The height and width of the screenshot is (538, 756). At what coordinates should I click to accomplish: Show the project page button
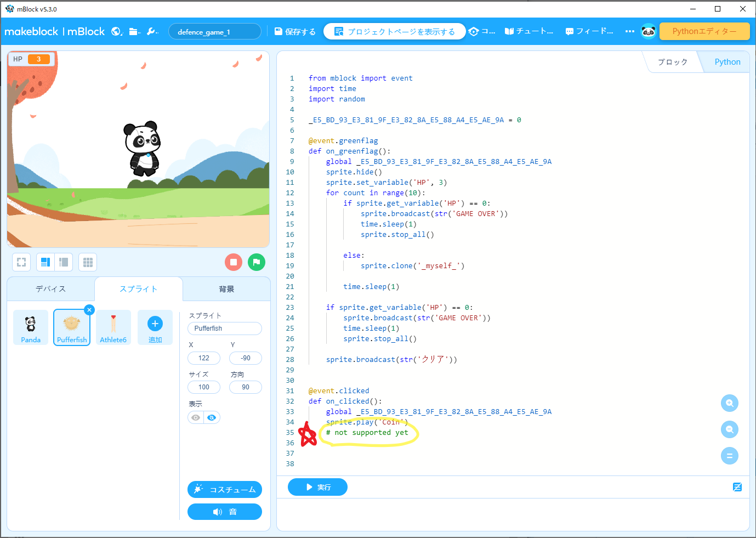click(x=394, y=32)
